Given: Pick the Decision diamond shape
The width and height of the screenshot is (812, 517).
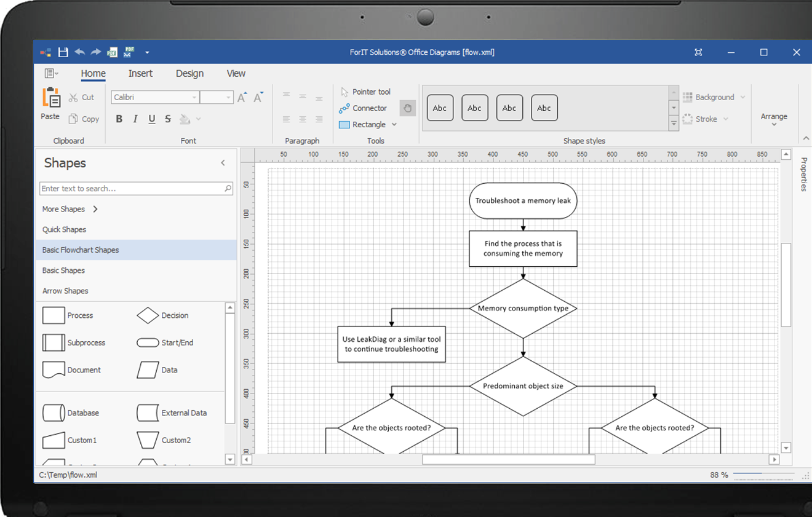Looking at the screenshot, I should 162,315.
